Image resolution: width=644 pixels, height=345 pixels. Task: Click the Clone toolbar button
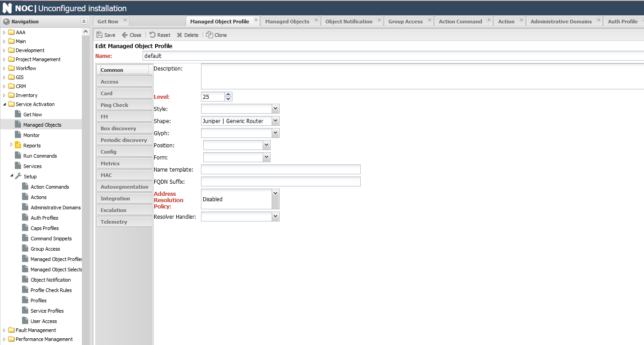click(x=216, y=35)
